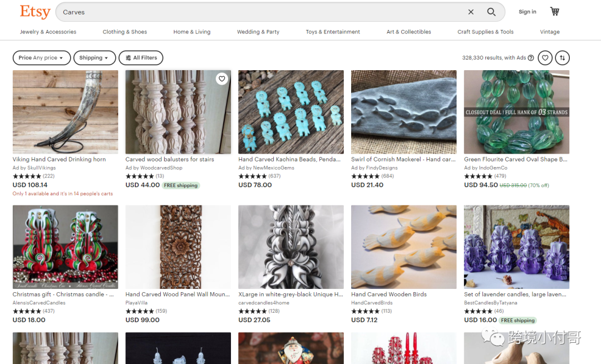This screenshot has width=601, height=364.
Task: Click Set of lavender candles title
Action: coord(515,294)
